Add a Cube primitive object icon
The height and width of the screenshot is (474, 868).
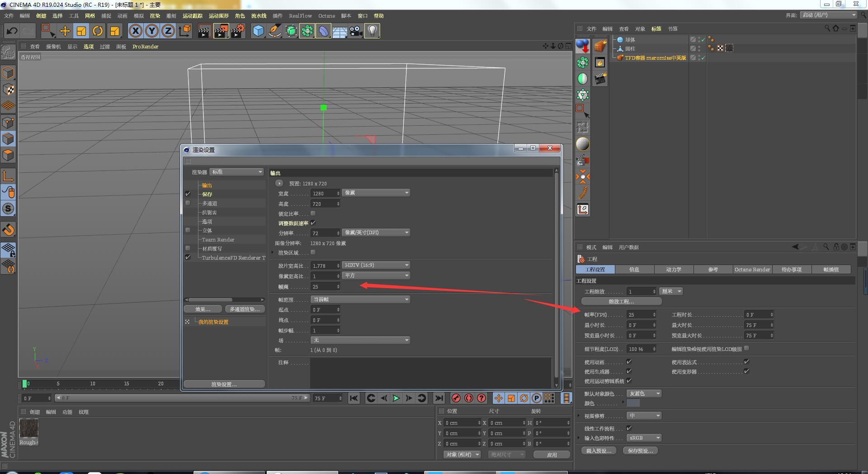258,31
